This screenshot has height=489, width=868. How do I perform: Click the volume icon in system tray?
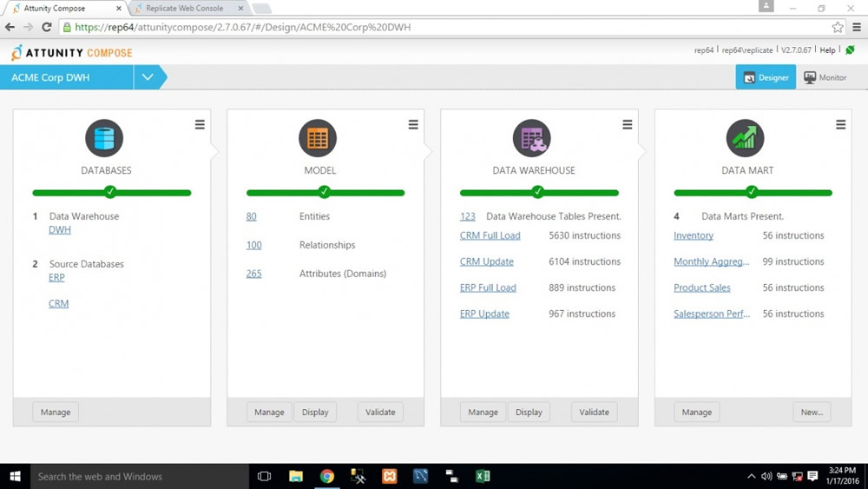[x=766, y=476]
